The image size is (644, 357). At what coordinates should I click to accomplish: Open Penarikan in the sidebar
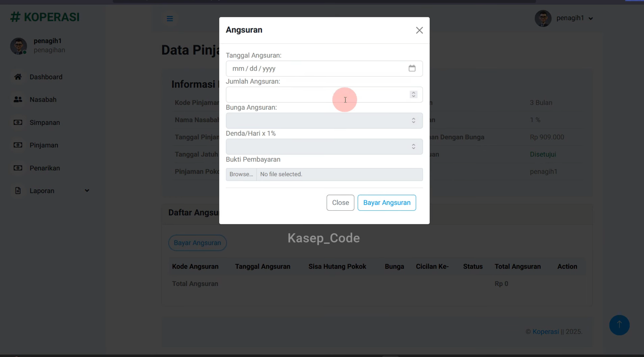click(45, 168)
